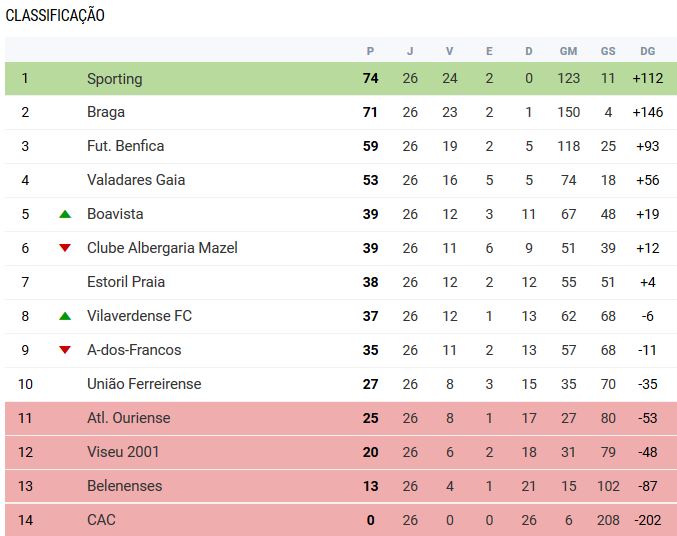Click the CLASSIFICAÇÃO section heading
This screenshot has height=536, width=677.
55,16
